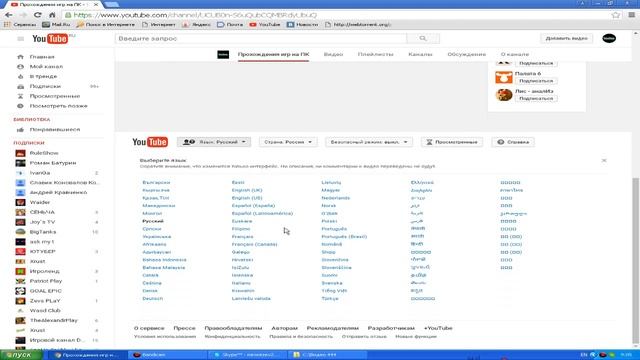This screenshot has width=640, height=360.
Task: Focus the YouTube search input field
Action: [x=261, y=38]
